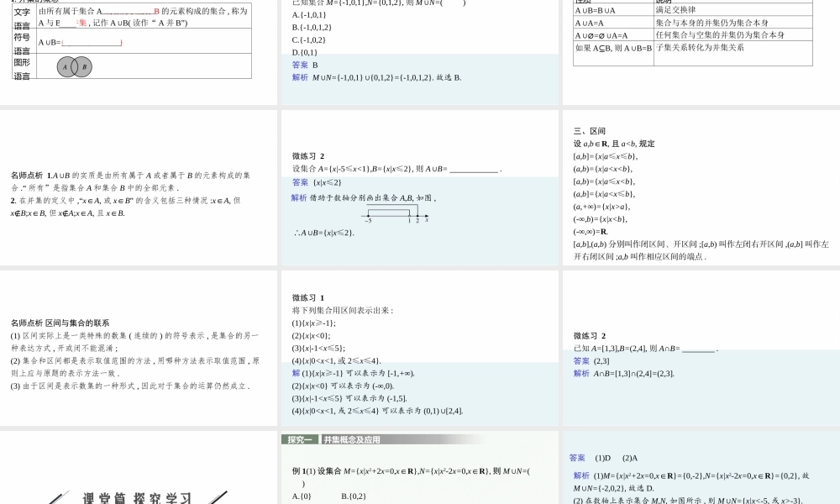Click the 答案 label showing (1)D (2)A
This screenshot has height=504, width=840.
(576, 458)
